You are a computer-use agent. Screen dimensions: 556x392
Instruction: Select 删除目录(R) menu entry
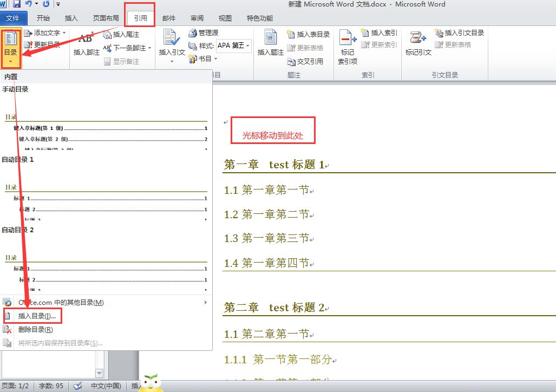35,329
